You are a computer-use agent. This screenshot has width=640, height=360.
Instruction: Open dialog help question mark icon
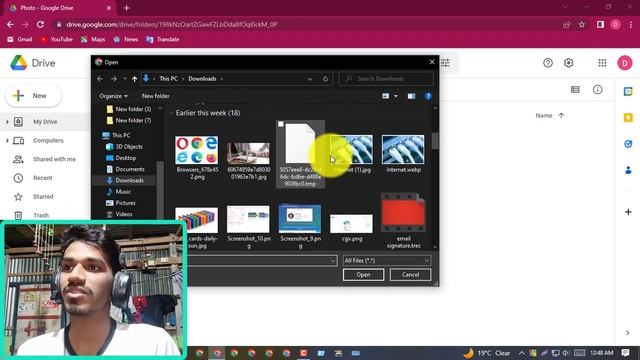coord(428,96)
